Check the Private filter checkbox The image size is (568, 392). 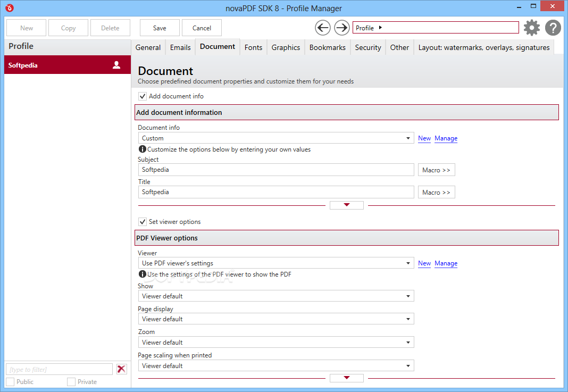pos(71,382)
